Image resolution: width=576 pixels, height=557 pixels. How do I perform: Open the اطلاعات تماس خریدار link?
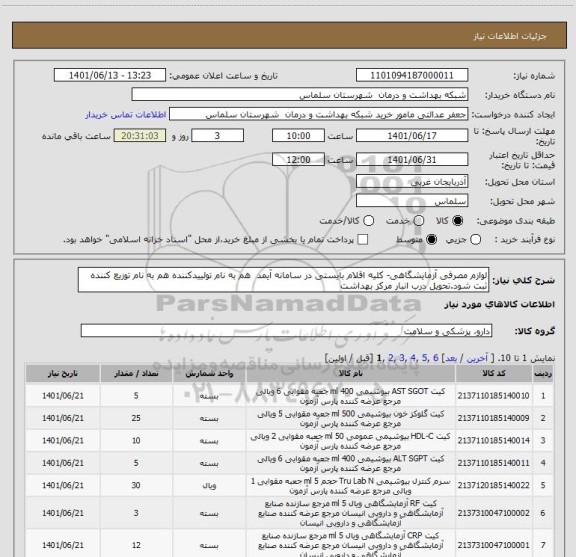[x=126, y=115]
